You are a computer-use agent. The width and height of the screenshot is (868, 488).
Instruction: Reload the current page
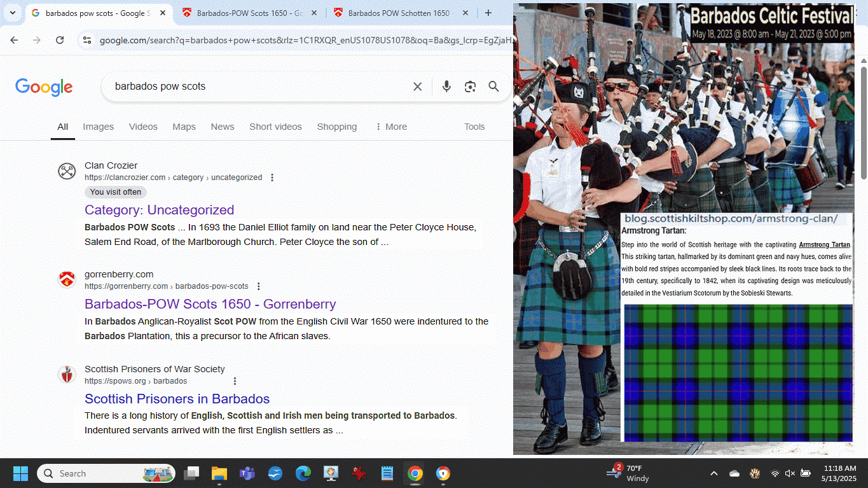60,40
